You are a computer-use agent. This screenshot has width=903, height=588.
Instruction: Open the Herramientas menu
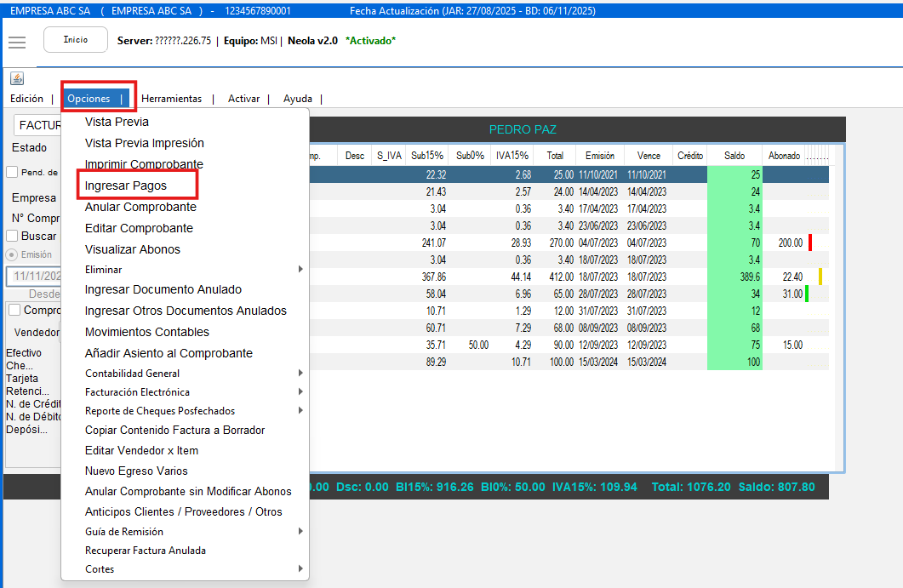coord(171,99)
